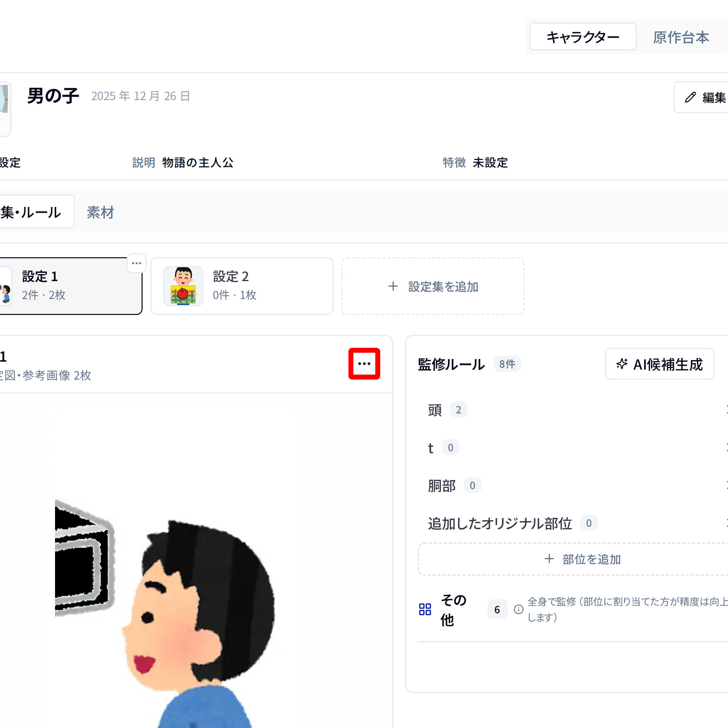
Task: Click the character name 男の子
Action: click(53, 96)
